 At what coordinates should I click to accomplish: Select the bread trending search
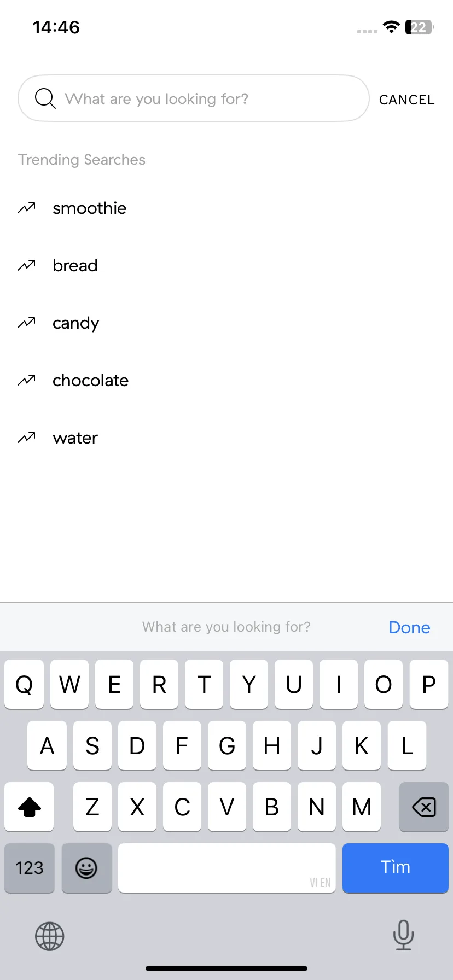point(75,265)
